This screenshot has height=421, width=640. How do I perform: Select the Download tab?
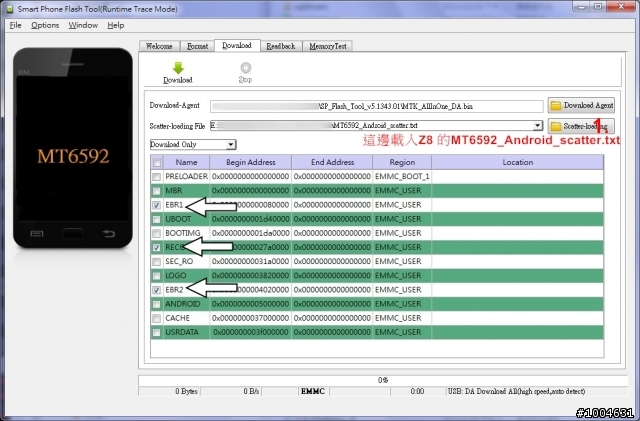[x=237, y=45]
